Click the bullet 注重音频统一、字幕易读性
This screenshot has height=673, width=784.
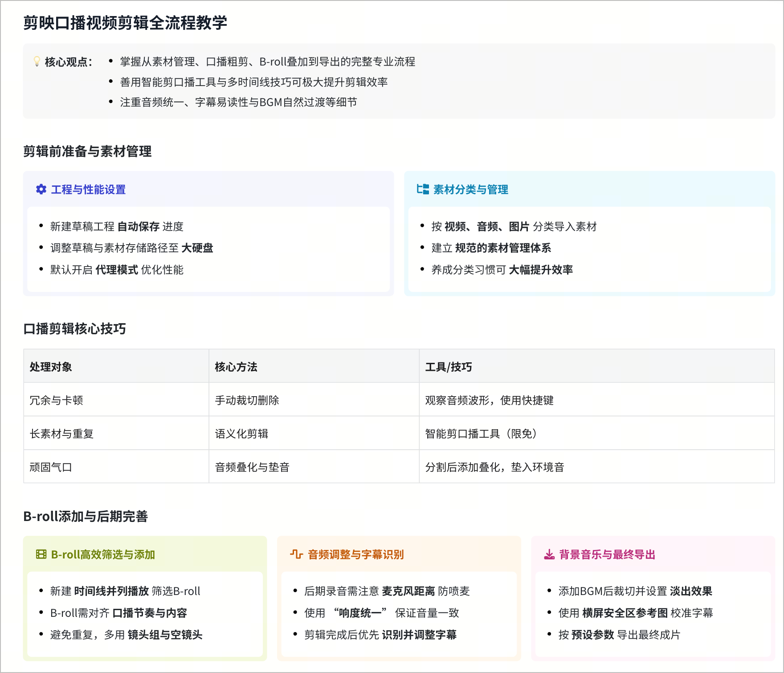[238, 102]
